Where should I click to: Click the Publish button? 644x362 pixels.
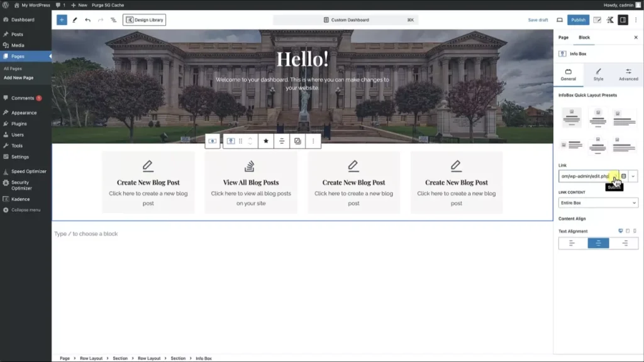pos(577,19)
